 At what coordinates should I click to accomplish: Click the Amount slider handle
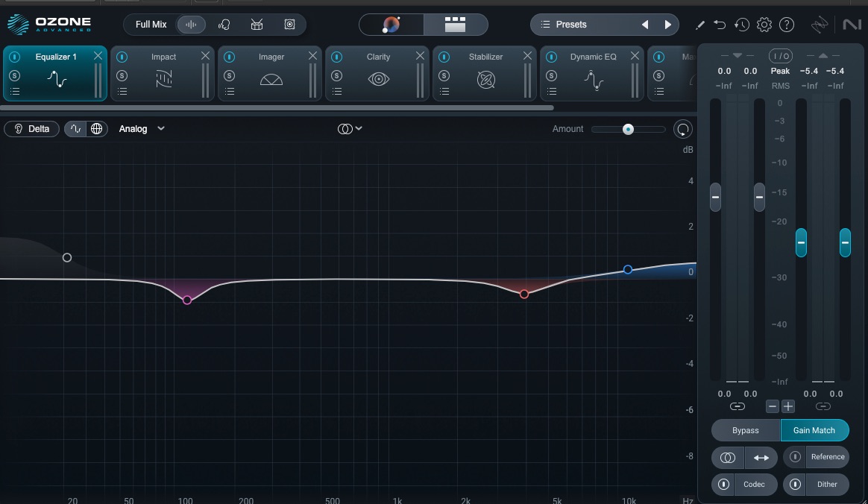[x=629, y=129]
